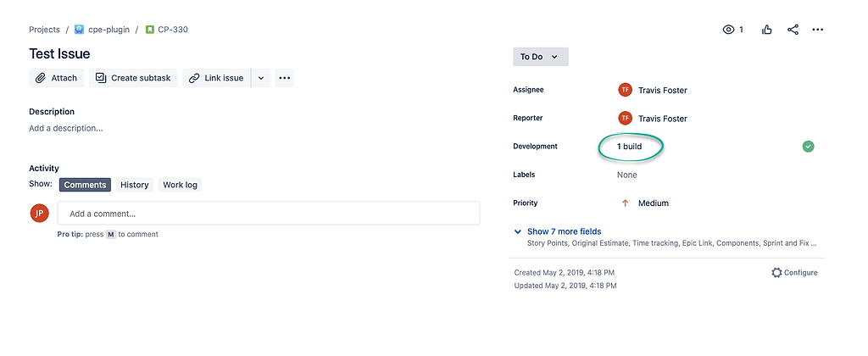The width and height of the screenshot is (868, 356).
Task: Click the green build success checkmark
Action: click(x=808, y=147)
